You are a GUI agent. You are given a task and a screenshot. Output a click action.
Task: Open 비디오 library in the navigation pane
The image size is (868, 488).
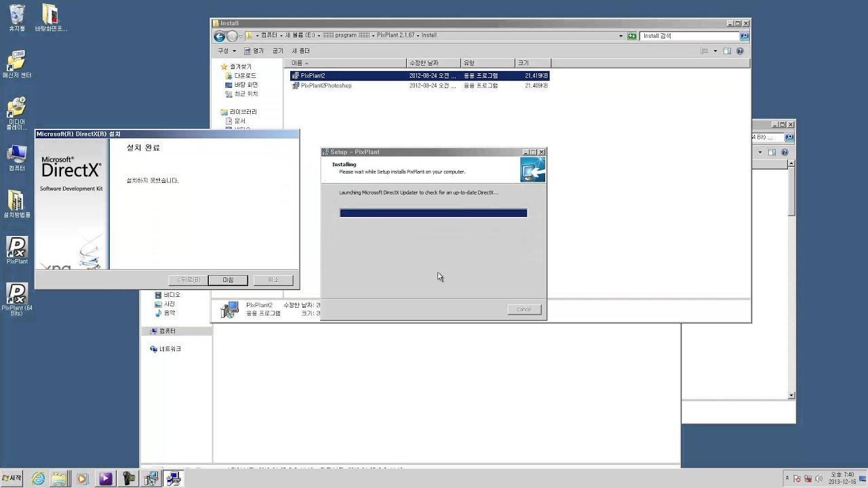click(167, 295)
